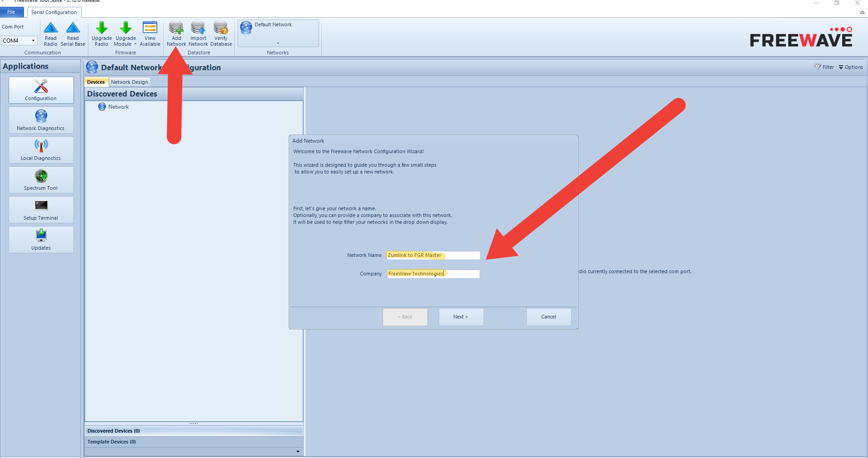
Task: Cancel the Add Network wizard
Action: tap(548, 317)
